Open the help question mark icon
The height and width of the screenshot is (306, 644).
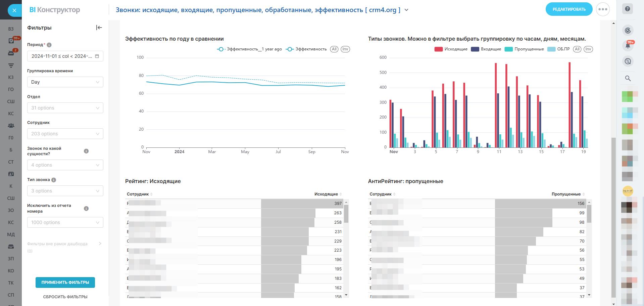click(628, 9)
